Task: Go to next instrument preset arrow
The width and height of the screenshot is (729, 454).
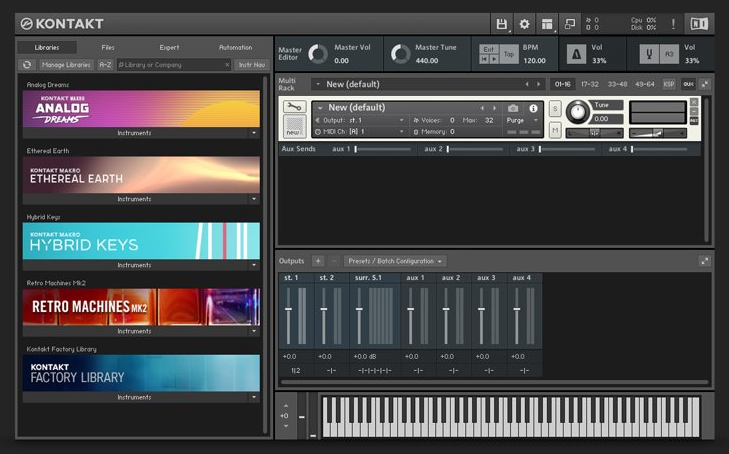Action: (x=494, y=108)
